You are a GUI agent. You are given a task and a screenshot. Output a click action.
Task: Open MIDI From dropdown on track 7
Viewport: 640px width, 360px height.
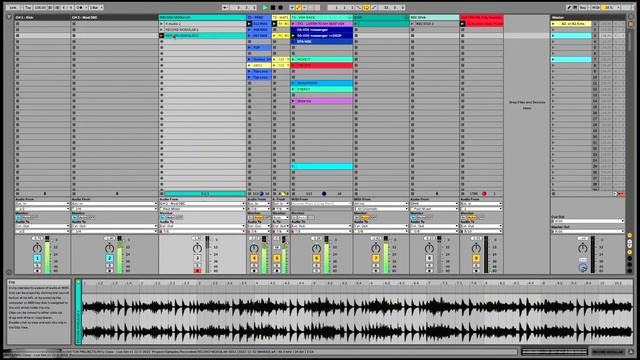pos(381,204)
